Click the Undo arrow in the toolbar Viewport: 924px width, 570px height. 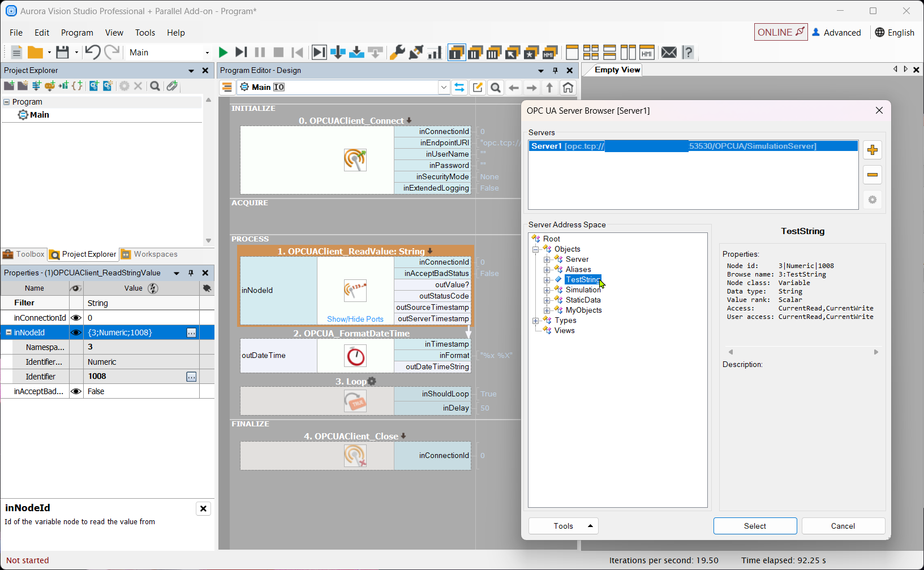point(92,53)
